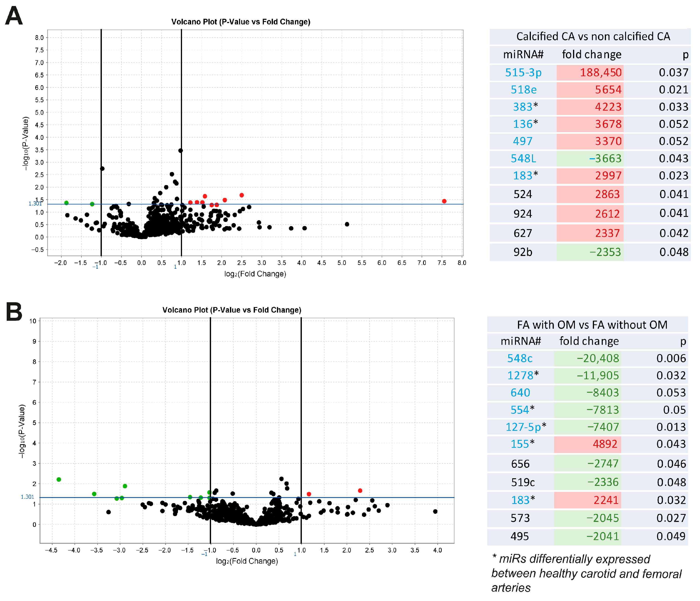Viewport: 700px width, 601px height.
Task: Click the rightmost black point in plot B
Action: 435,511
